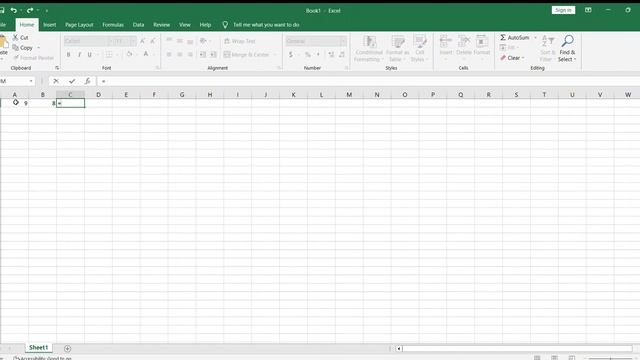The width and height of the screenshot is (640, 360).
Task: Open Alignment group dialog launcher
Action: point(279,68)
